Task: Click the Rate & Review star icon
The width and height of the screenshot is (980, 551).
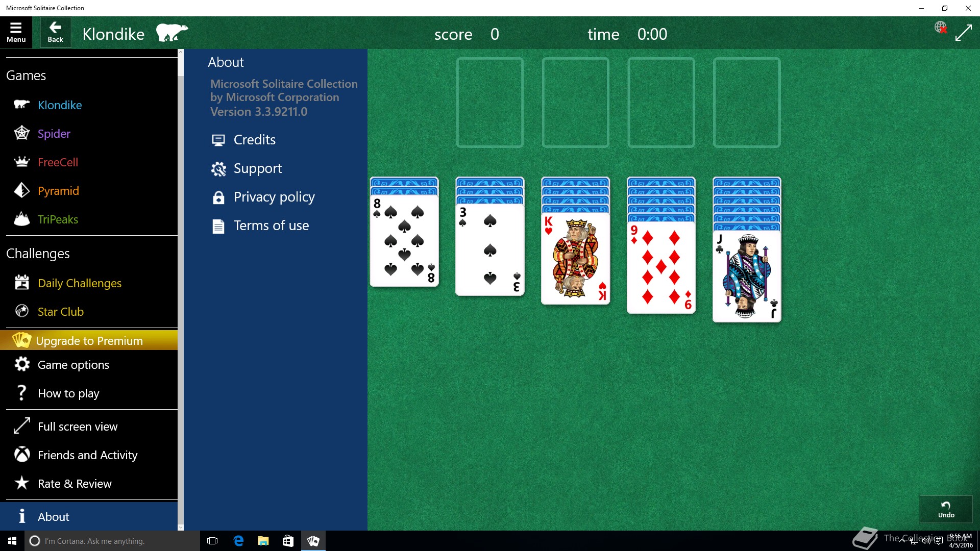Action: 21,483
